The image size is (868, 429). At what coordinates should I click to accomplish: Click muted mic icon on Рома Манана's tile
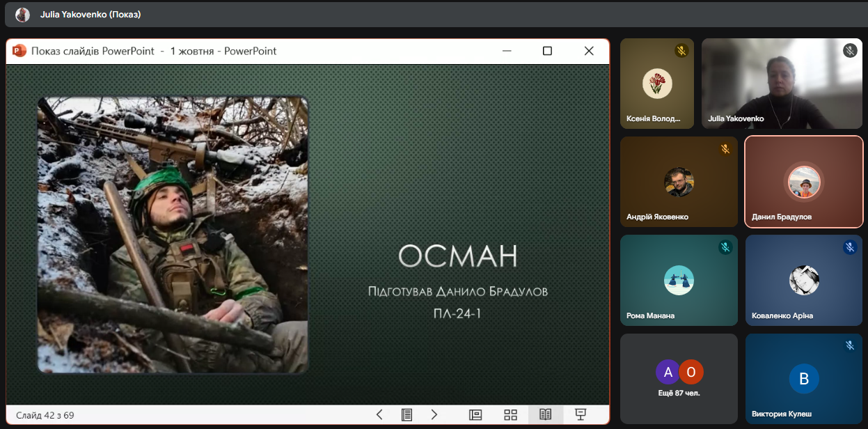(725, 247)
